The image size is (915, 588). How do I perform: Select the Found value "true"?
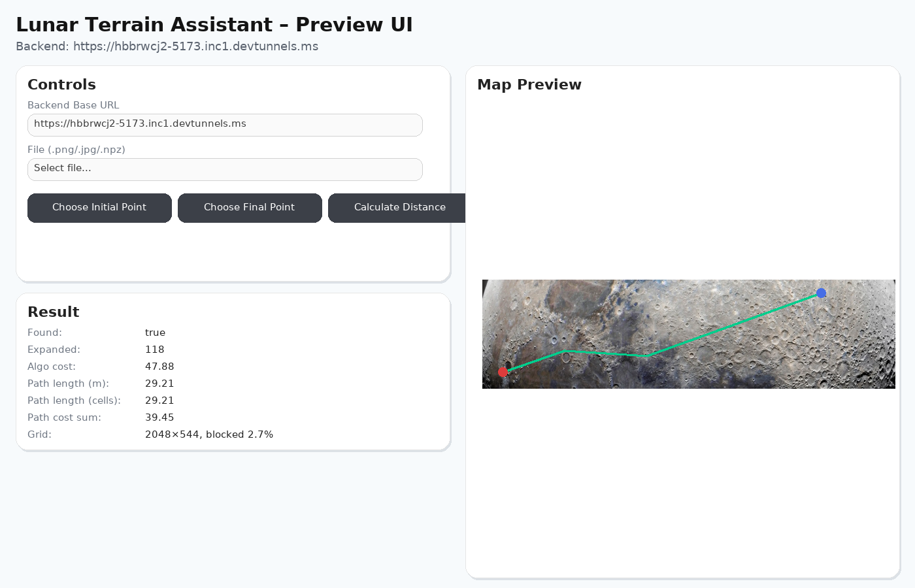[x=155, y=333]
